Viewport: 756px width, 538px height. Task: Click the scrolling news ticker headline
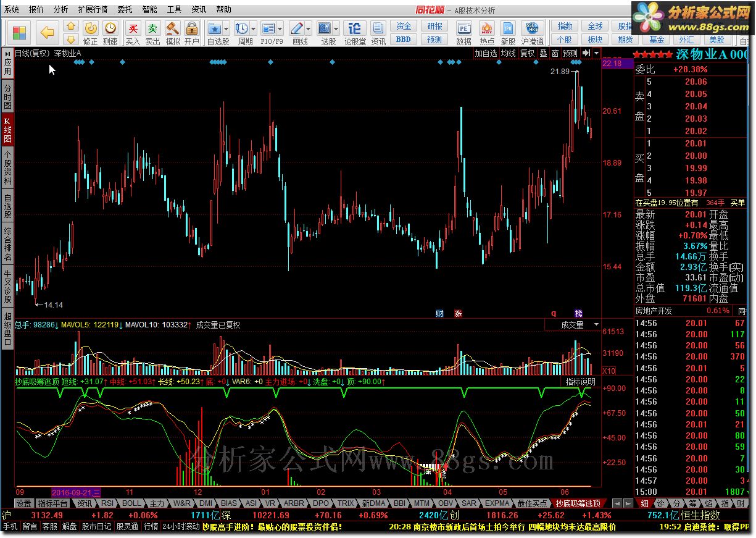point(502,527)
